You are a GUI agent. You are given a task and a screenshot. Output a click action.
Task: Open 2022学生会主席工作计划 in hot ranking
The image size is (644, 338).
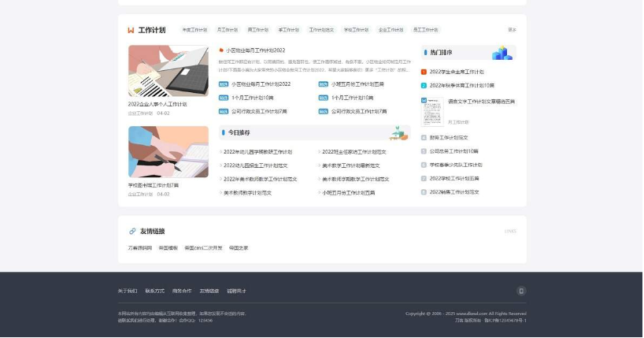pyautogui.click(x=457, y=72)
